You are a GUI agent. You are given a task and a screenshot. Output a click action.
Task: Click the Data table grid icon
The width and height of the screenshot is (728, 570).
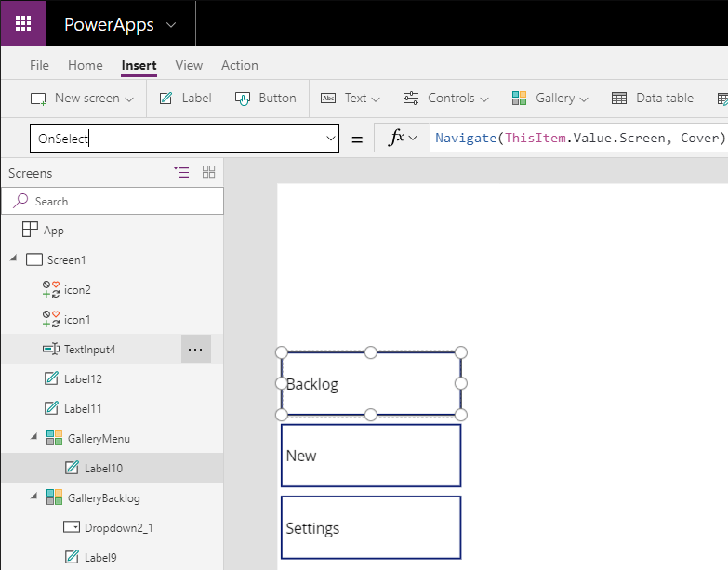pos(619,99)
